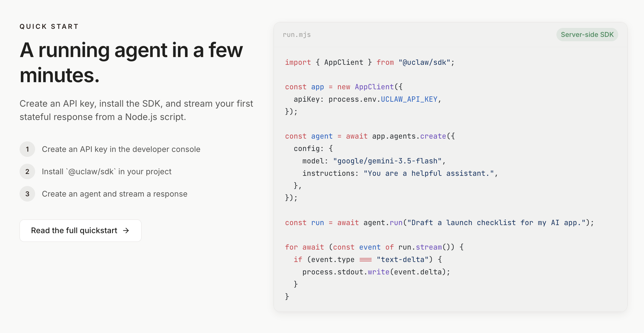Click the instructions string "You are a helpful assistant."

pyautogui.click(x=429, y=174)
